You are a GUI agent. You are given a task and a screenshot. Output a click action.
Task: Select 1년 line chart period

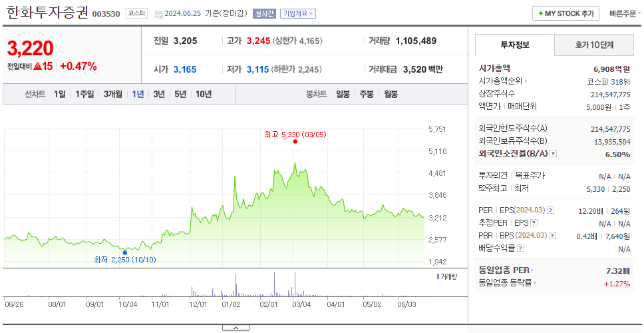tap(138, 94)
